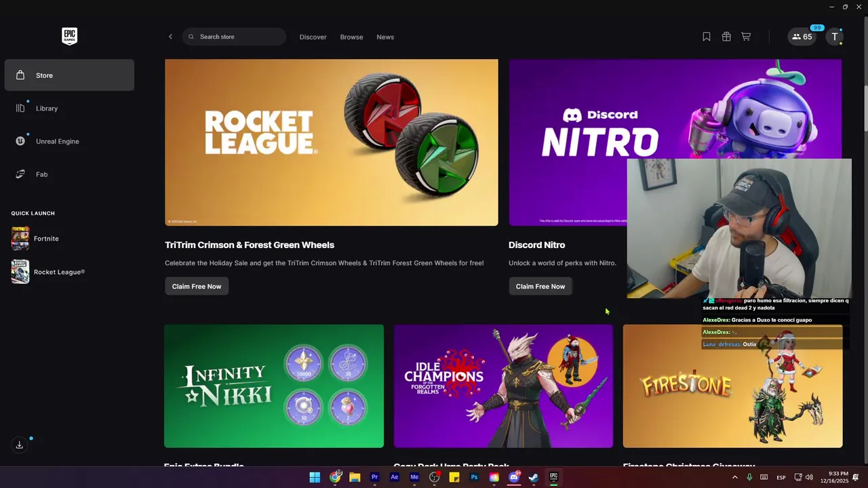Image resolution: width=868 pixels, height=488 pixels.
Task: Switch to the News tab
Action: tap(385, 37)
